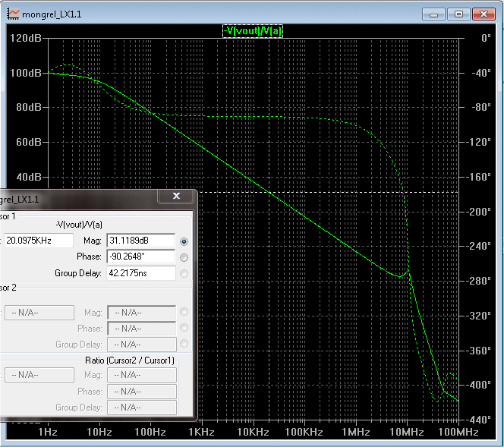Click the -320° phase axis label

click(x=479, y=316)
